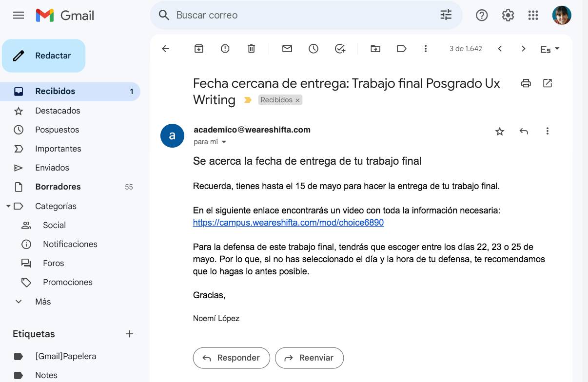Viewport: 588px width, 382px height.
Task: Expand the 'para mí' recipient details
Action: point(224,142)
